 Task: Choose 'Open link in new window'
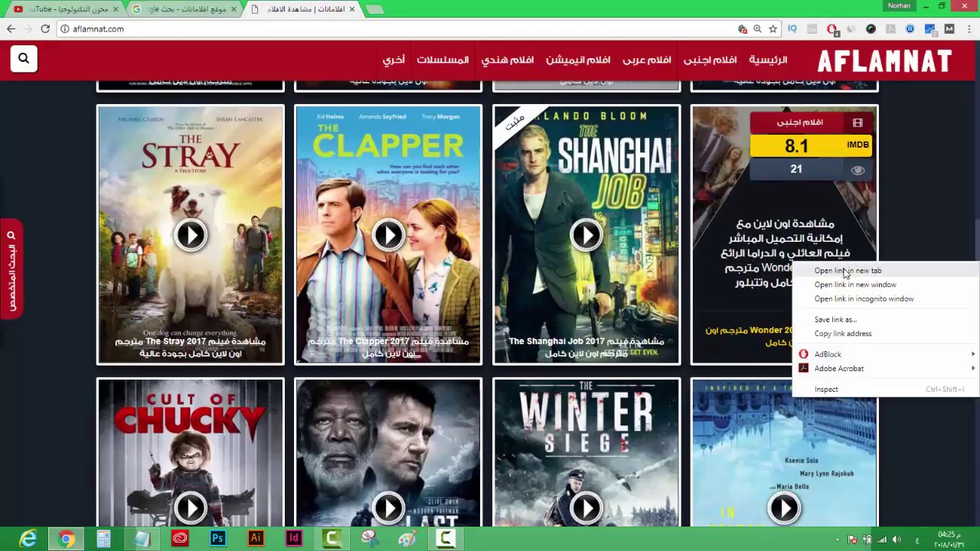point(886,285)
